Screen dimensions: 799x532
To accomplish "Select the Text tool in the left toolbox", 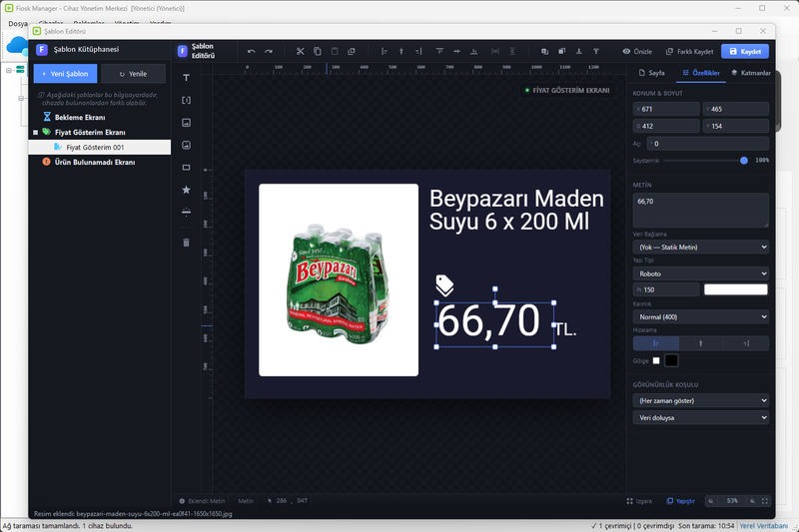I will click(x=187, y=78).
